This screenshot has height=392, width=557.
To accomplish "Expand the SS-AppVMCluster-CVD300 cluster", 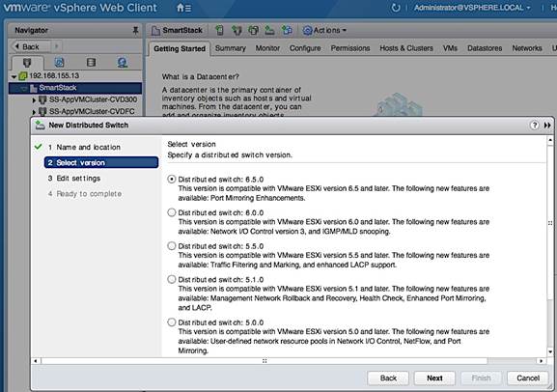I will 34,100.
